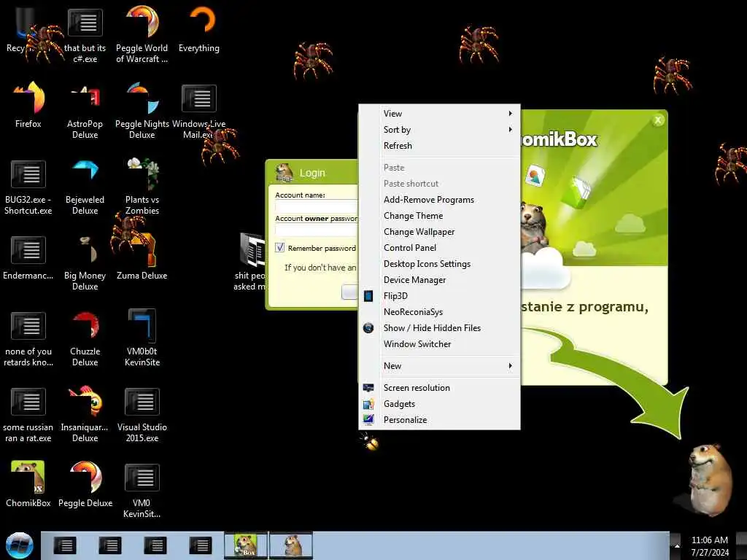Choose Window Switcher menu entry
747x560 pixels.
pyautogui.click(x=439, y=344)
